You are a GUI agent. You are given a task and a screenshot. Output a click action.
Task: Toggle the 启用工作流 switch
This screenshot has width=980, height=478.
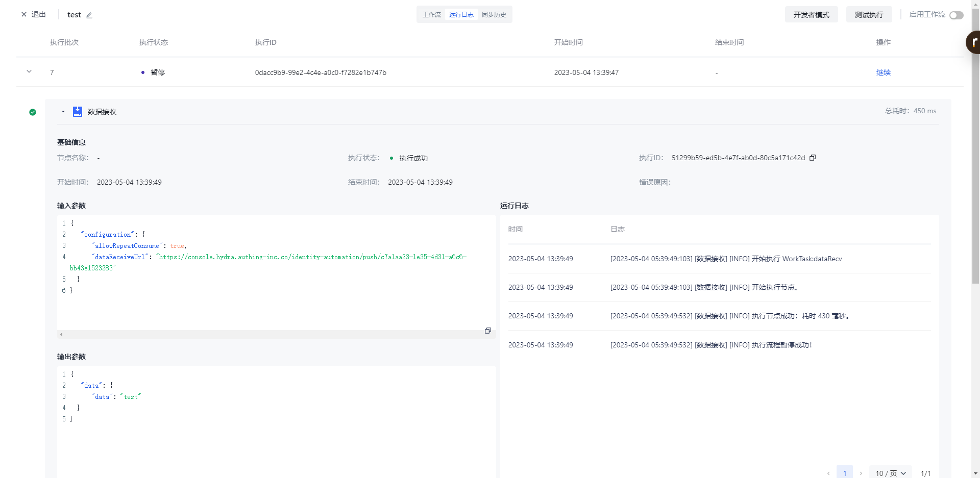coord(956,15)
